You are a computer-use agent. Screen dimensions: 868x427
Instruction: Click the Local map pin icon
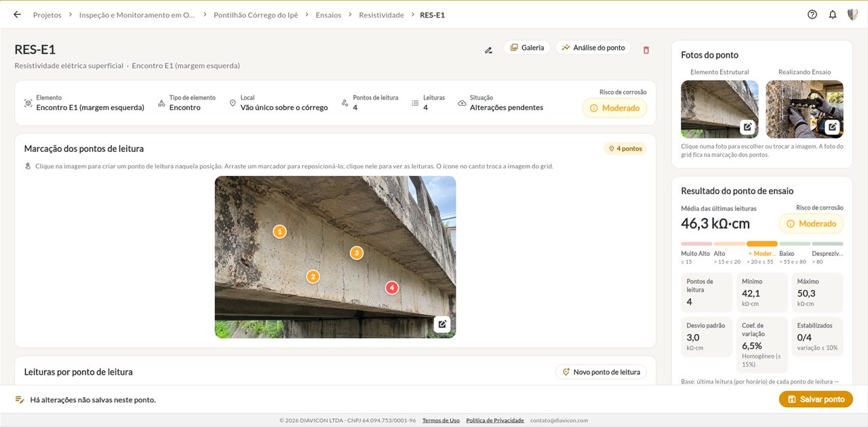click(233, 103)
